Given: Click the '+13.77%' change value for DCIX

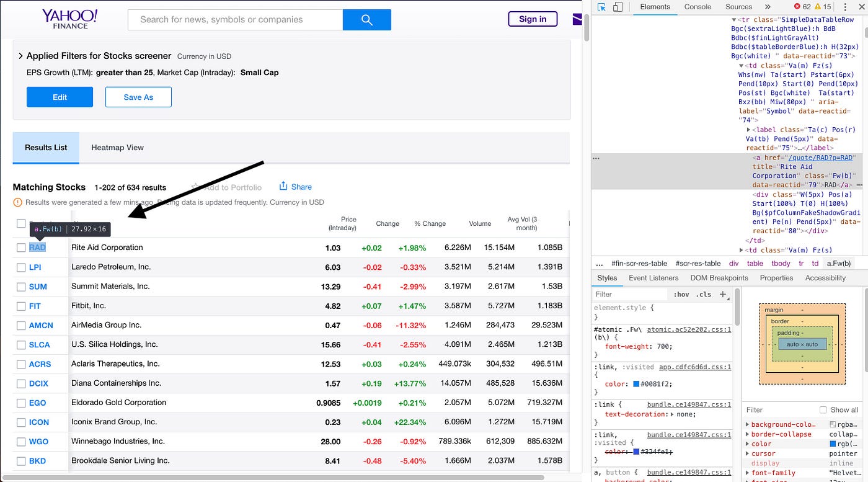Looking at the screenshot, I should click(x=412, y=383).
